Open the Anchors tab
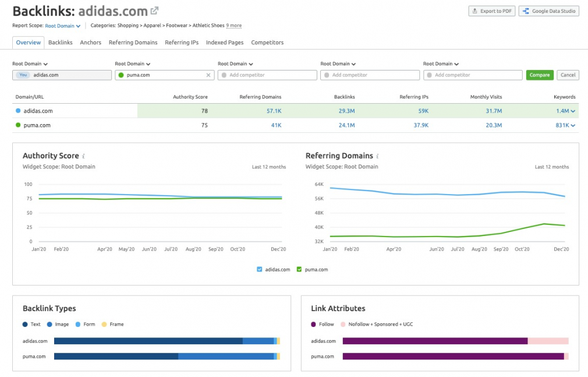 (x=90, y=43)
